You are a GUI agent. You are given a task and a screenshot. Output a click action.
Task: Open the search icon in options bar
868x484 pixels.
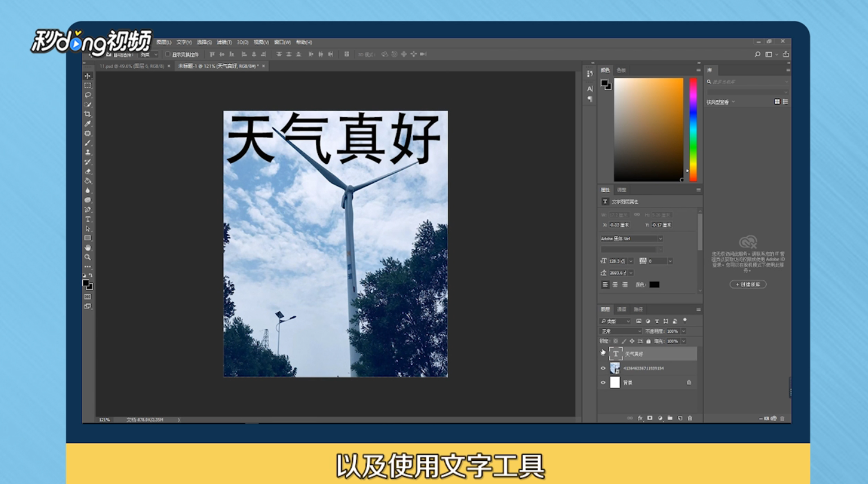click(757, 55)
